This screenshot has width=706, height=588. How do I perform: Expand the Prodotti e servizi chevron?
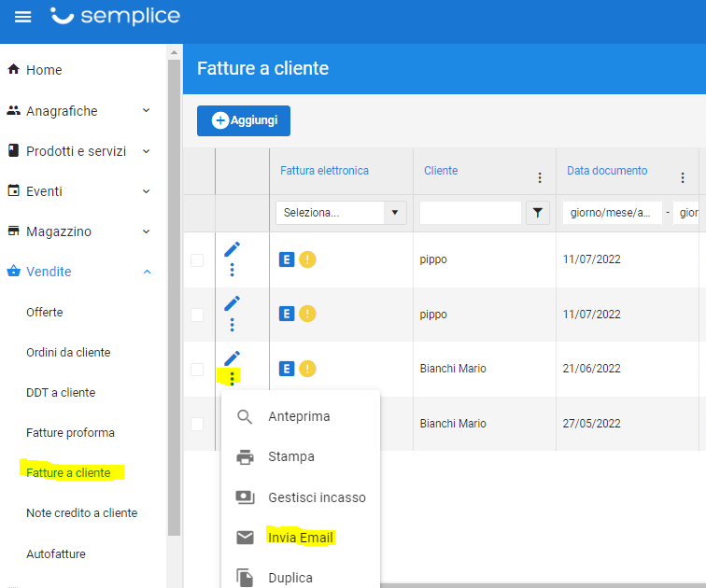point(147,151)
